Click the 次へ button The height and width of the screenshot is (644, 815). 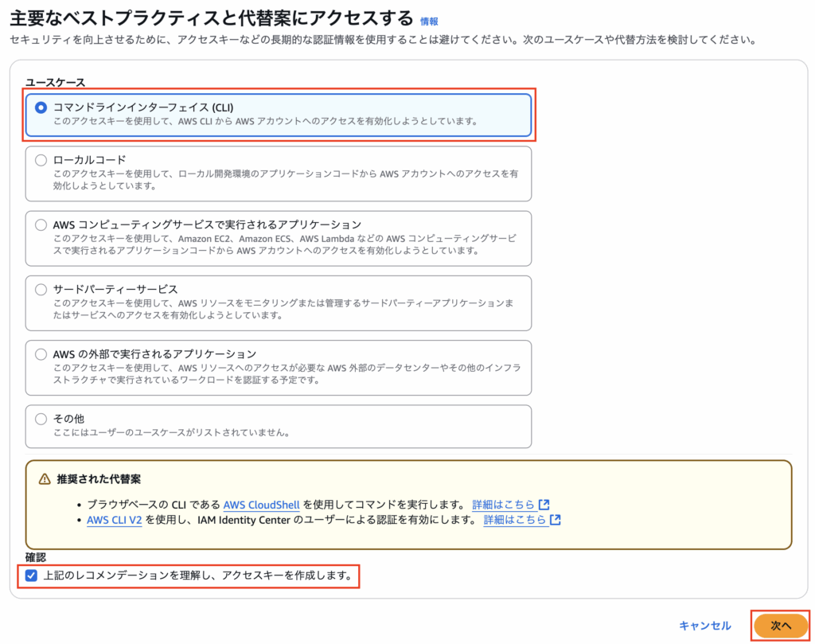pyautogui.click(x=781, y=625)
